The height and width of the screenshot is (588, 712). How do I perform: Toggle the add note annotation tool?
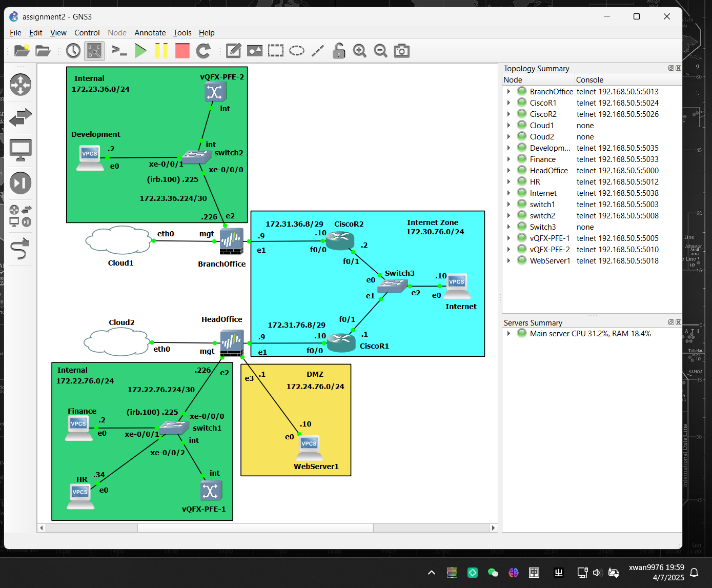tap(234, 51)
